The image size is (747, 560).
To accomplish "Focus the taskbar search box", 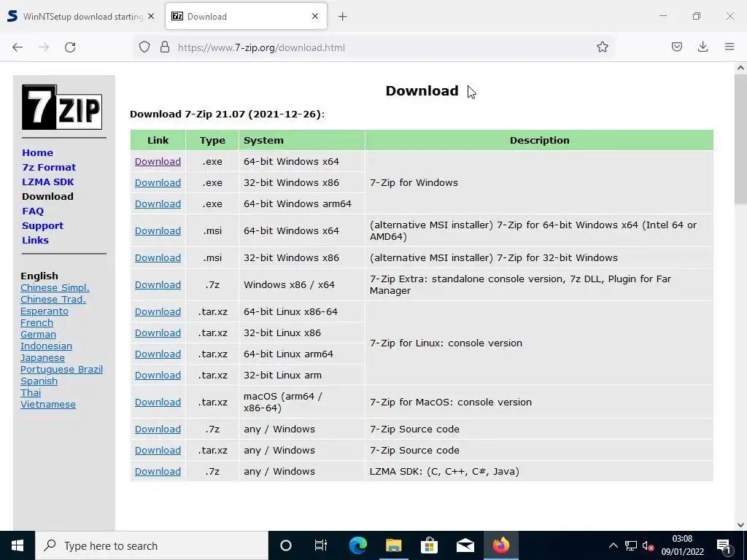I will click(152, 545).
